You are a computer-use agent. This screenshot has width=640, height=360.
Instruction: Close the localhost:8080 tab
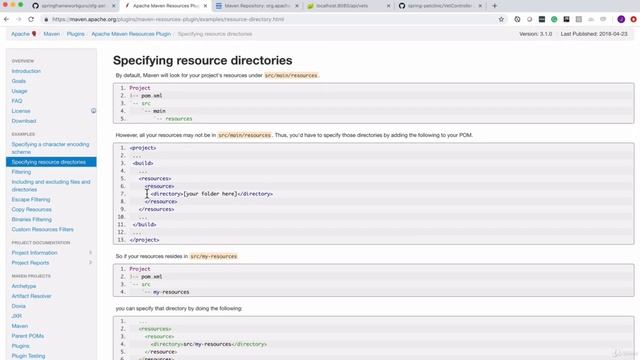(x=388, y=6)
